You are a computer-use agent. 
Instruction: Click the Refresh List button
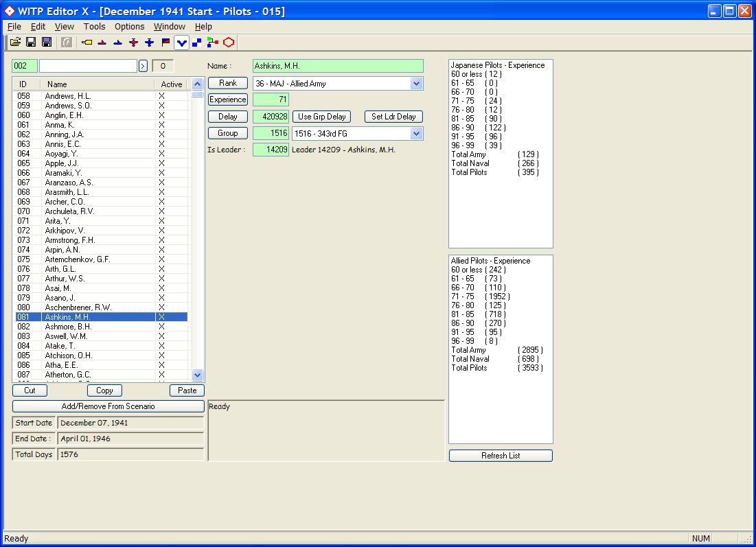click(501, 456)
